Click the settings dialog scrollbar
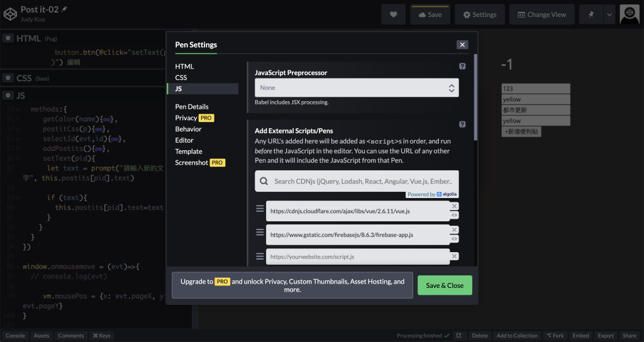This screenshot has width=644, height=342. point(475,97)
